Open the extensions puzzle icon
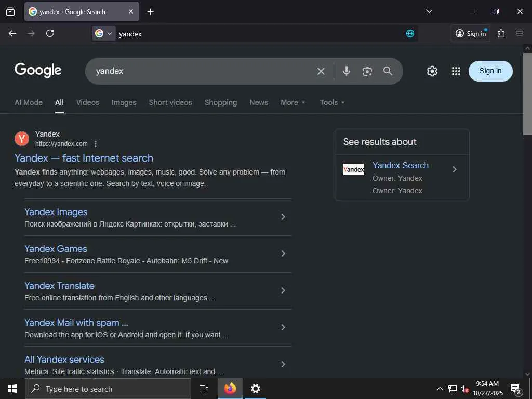 [501, 33]
